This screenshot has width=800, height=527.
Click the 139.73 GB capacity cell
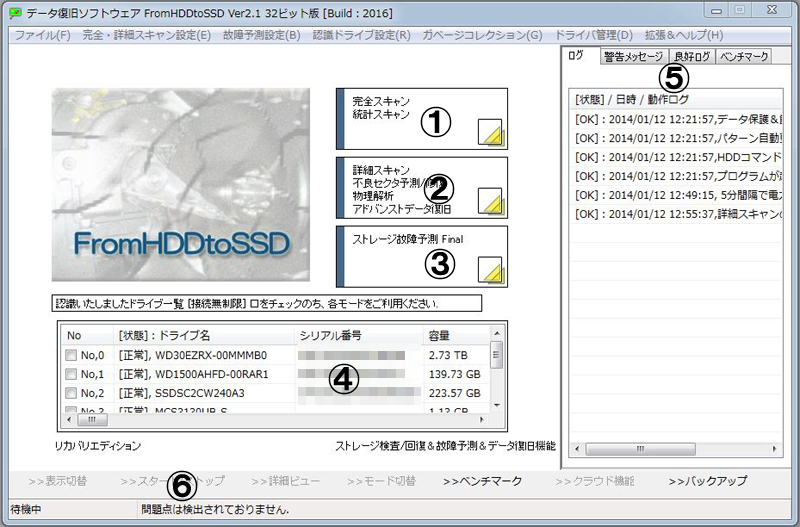(455, 374)
